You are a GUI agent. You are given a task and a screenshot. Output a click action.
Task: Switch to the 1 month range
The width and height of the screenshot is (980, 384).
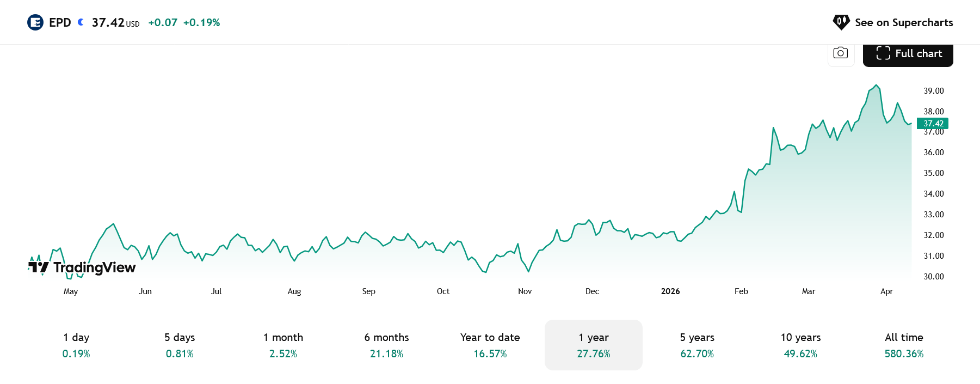[283, 345]
